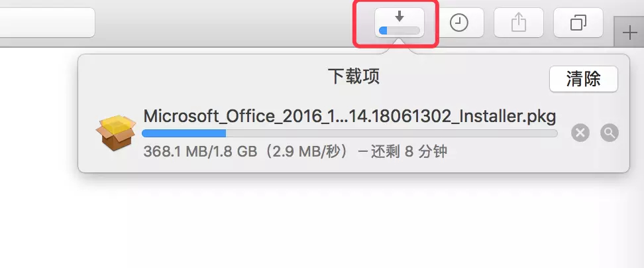The image size is (644, 268).
Task: Open the Downloads arrow toolbar button
Action: pyautogui.click(x=400, y=23)
